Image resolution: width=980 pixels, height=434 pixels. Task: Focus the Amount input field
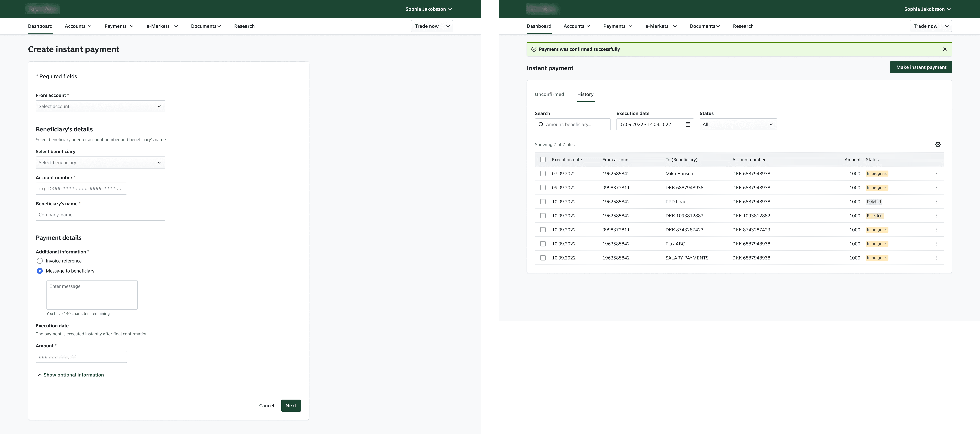coord(81,357)
